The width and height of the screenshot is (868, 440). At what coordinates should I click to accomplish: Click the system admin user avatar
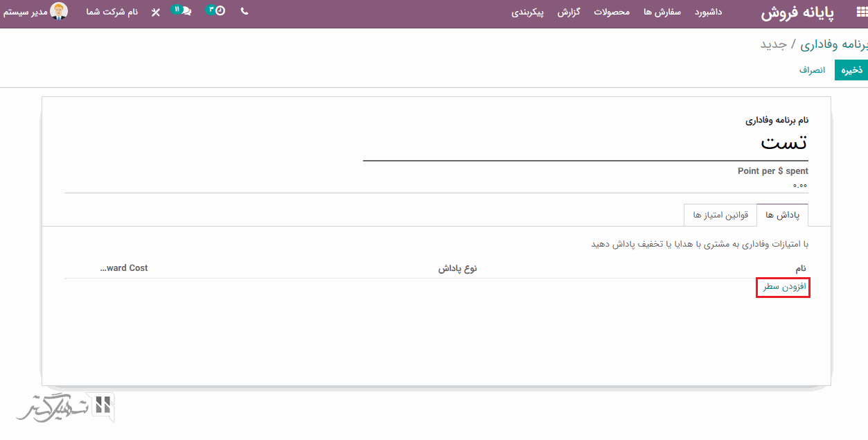(60, 12)
